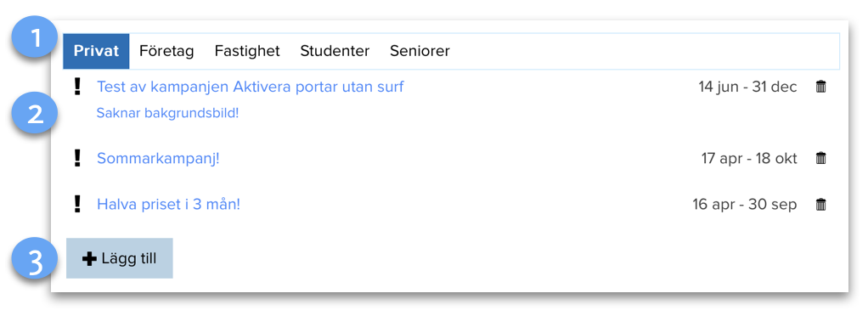Switch to the Företag tab
868x316 pixels.
click(x=166, y=52)
